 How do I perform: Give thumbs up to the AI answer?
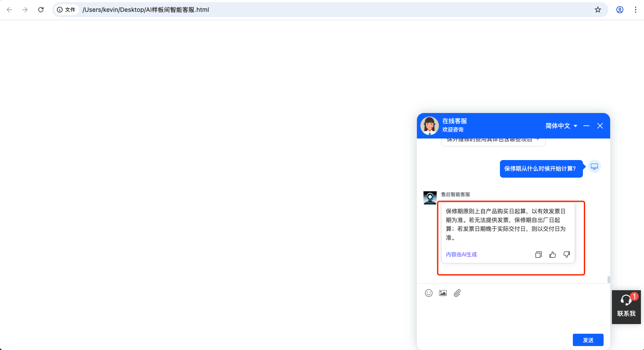pos(553,255)
